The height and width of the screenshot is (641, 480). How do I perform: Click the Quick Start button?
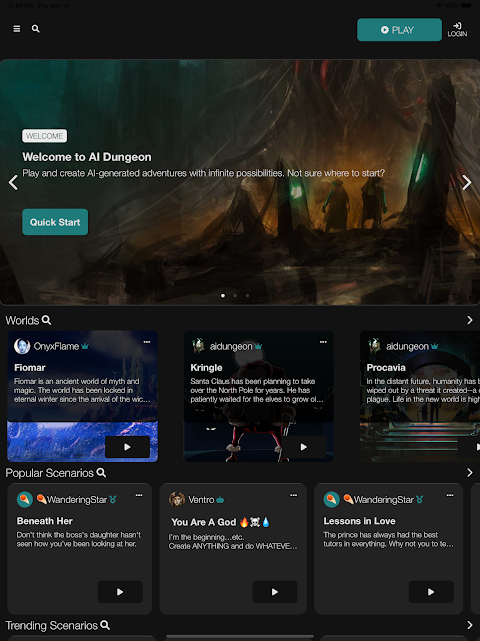(55, 222)
